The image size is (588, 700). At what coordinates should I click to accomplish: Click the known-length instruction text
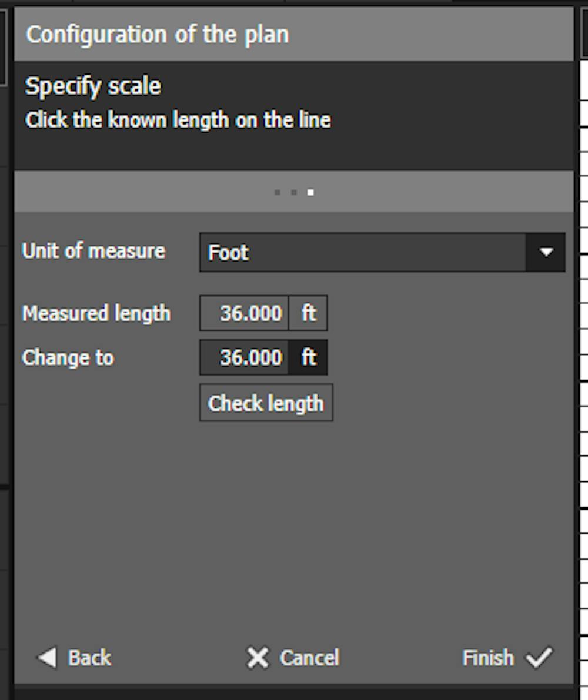click(x=178, y=120)
